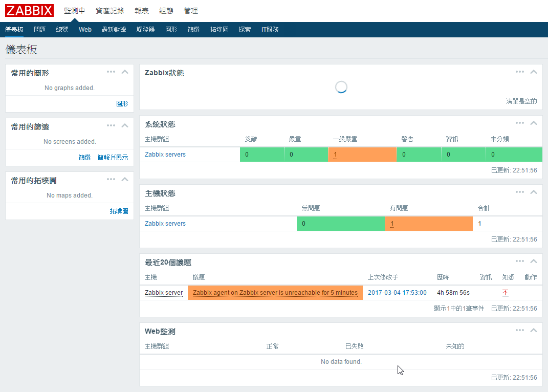Click the Zabbix server host in 最近20個議題
548x392 pixels.
(164, 293)
